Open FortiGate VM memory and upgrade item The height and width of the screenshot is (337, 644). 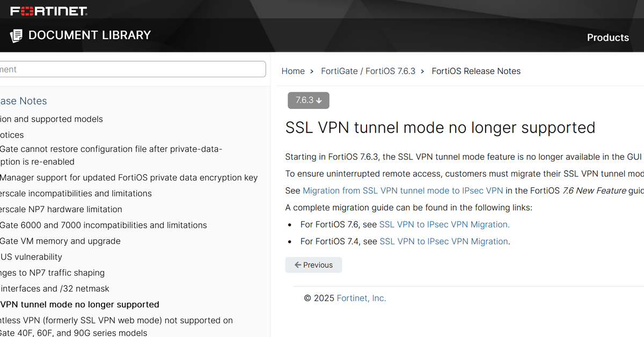click(x=60, y=241)
